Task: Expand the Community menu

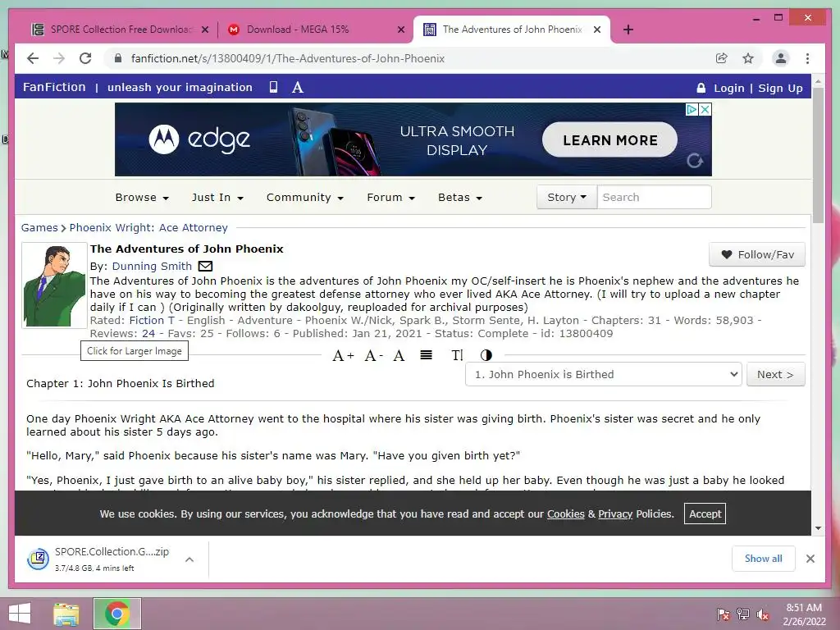Action: click(x=305, y=197)
